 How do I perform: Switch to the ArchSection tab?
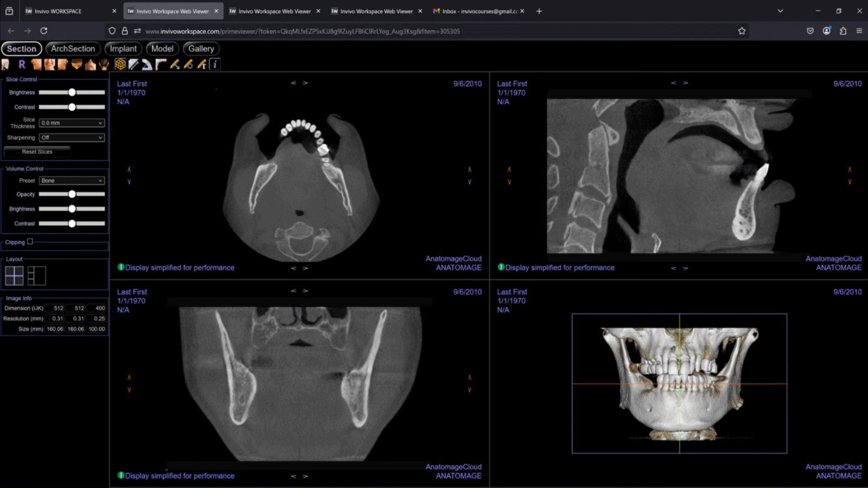pyautogui.click(x=73, y=49)
